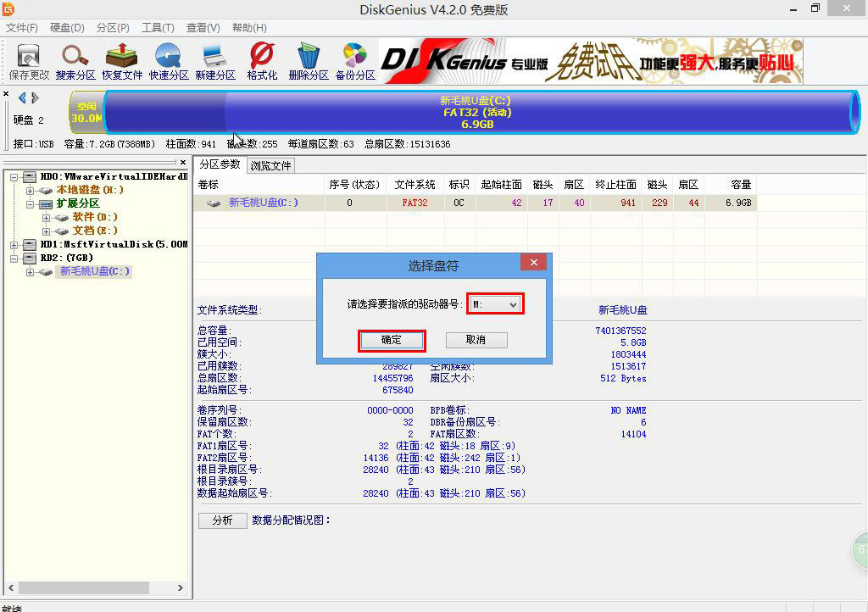
Task: Click the DiskGenius 专业版 banner advertisement
Action: [x=591, y=61]
